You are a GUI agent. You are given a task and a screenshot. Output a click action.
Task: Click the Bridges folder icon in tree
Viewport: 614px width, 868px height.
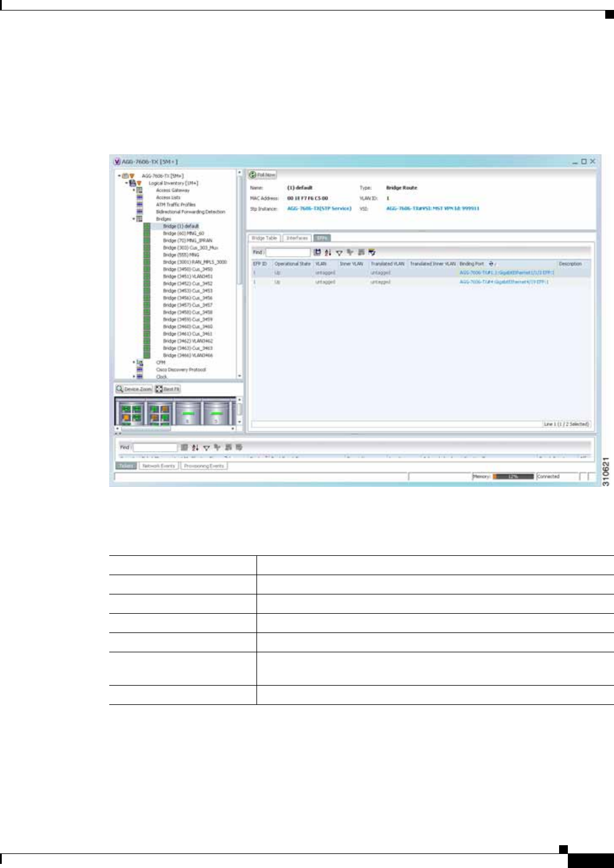[140, 219]
